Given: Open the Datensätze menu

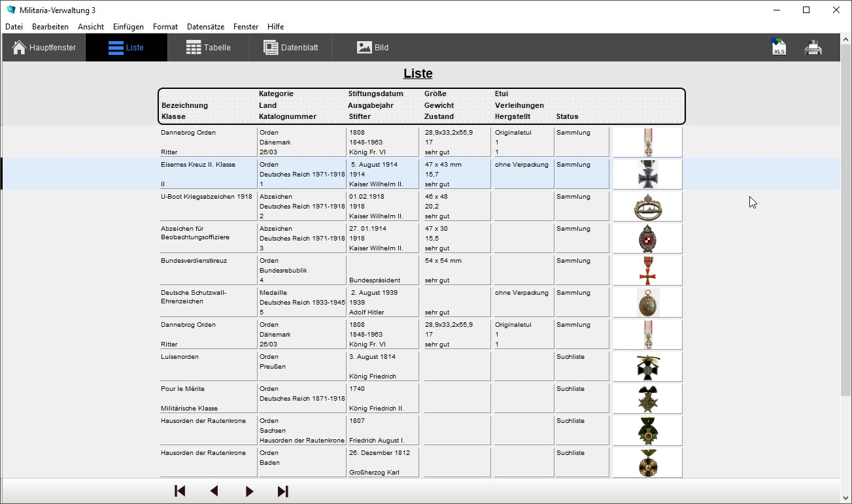Looking at the screenshot, I should pos(205,27).
